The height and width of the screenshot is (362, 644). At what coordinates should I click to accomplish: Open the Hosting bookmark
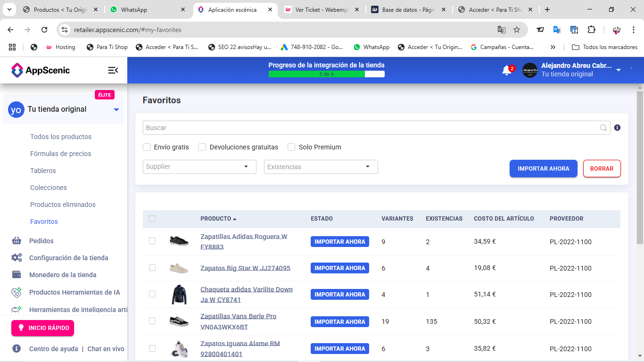(60, 47)
